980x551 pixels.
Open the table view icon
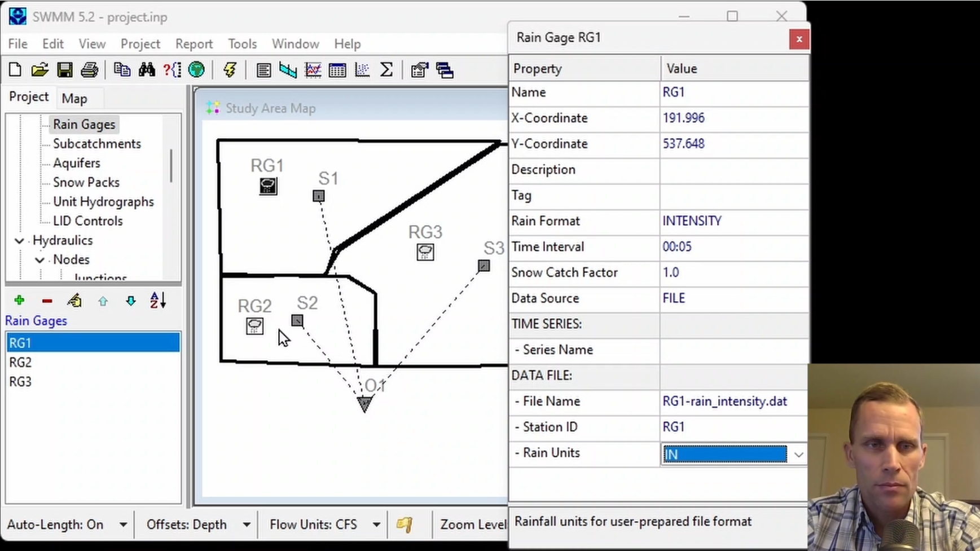(337, 70)
